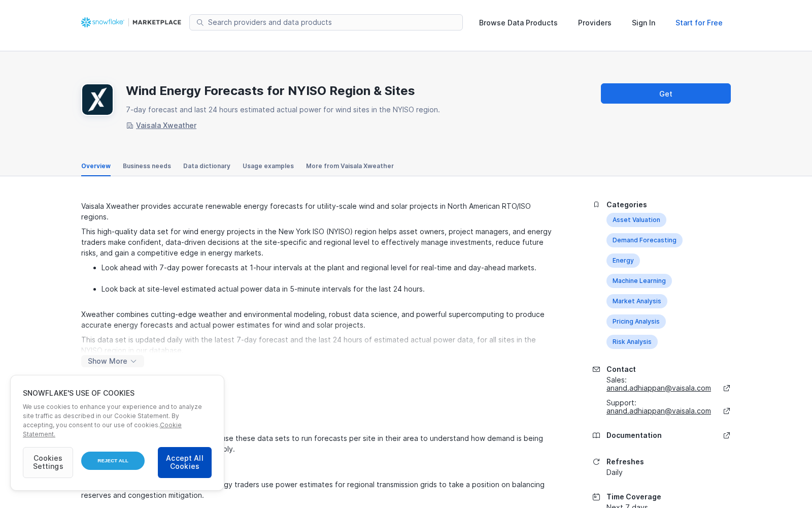Image resolution: width=812 pixels, height=508 pixels.
Task: Click the SNOWFLAKE'S USE OF COOKIES heading
Action: click(x=79, y=393)
